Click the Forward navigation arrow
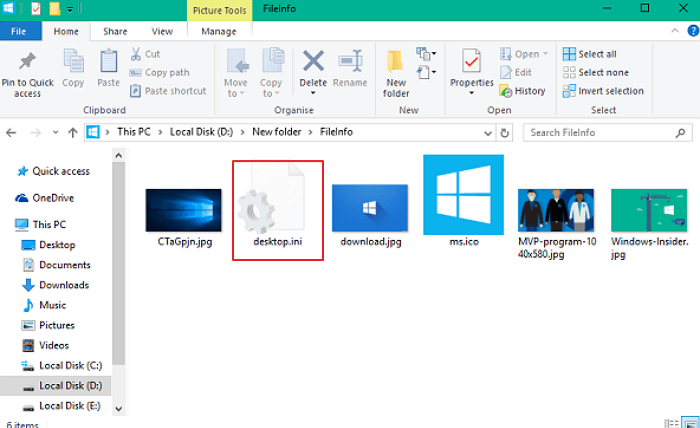This screenshot has height=428, width=700. click(x=35, y=133)
